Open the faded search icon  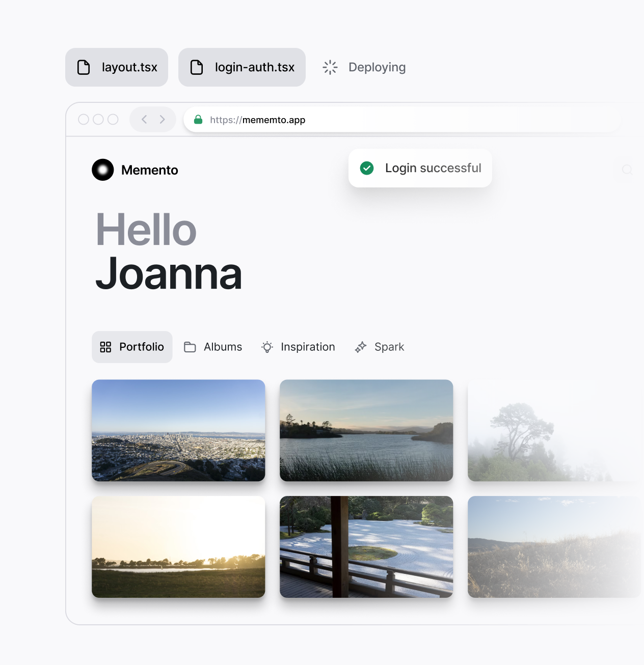tap(627, 170)
